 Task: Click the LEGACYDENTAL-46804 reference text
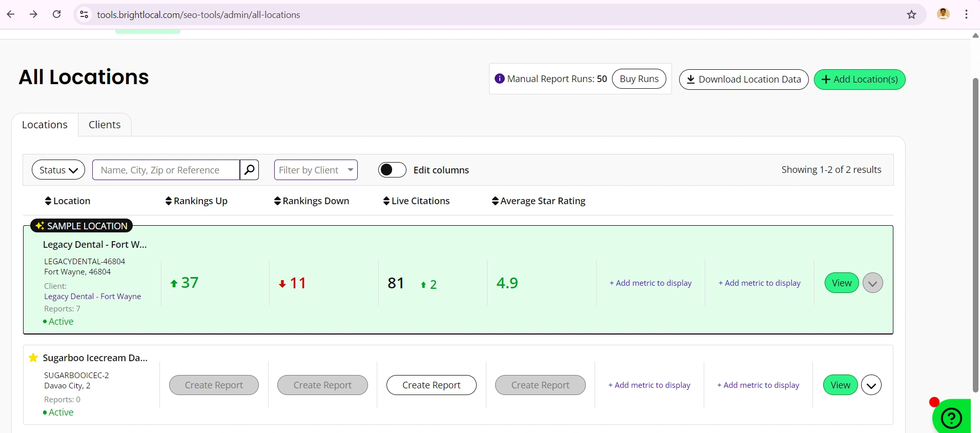85,261
